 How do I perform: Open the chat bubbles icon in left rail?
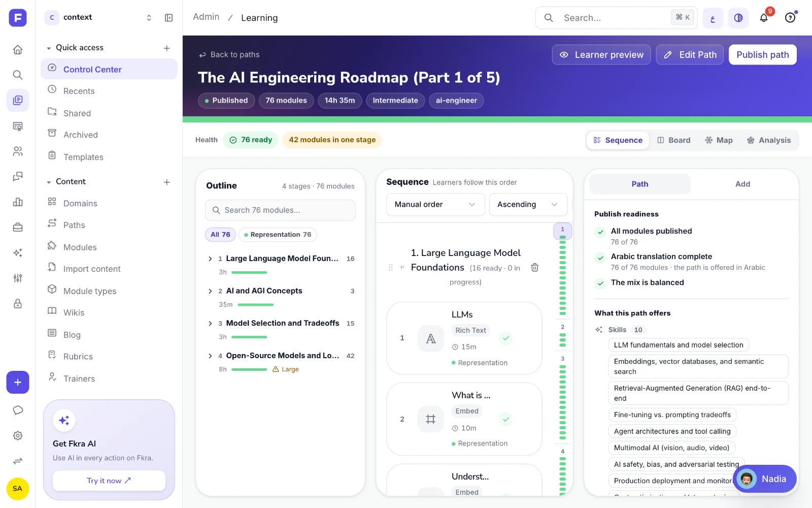(18, 176)
